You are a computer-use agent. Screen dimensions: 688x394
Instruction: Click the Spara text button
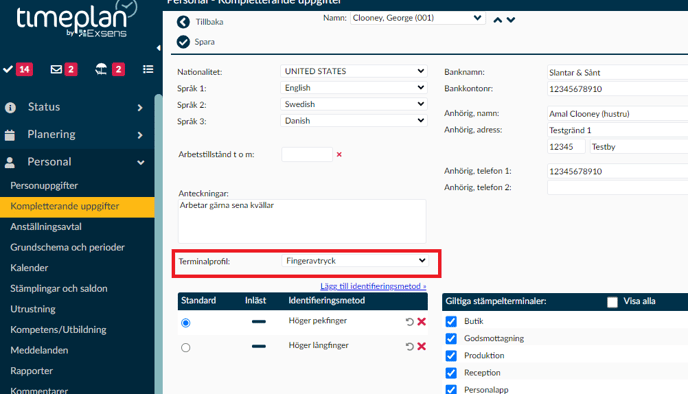click(204, 42)
